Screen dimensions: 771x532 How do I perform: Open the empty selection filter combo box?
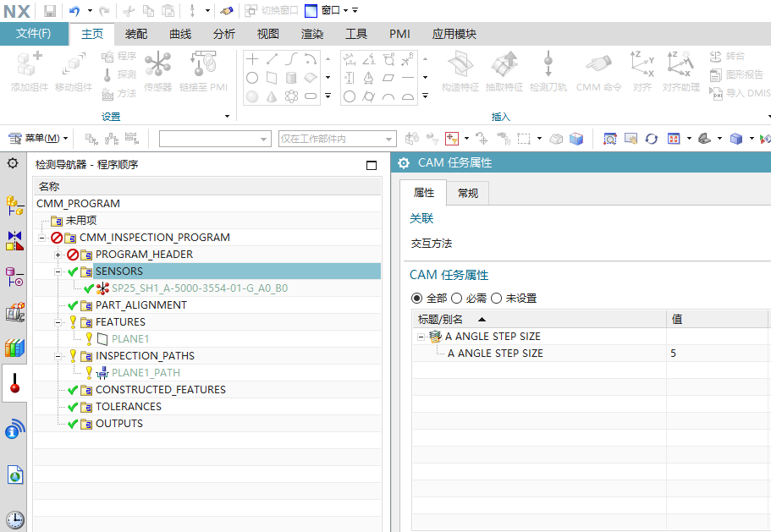click(x=215, y=139)
